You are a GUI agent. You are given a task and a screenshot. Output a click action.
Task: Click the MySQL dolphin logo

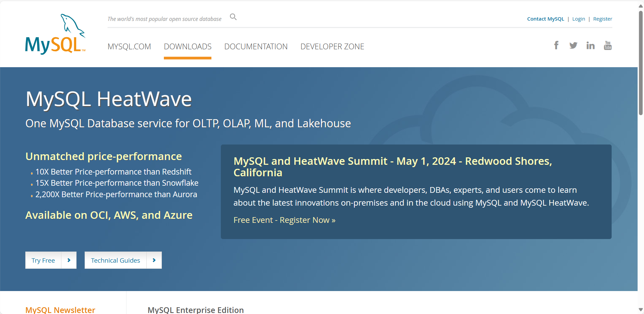click(55, 34)
